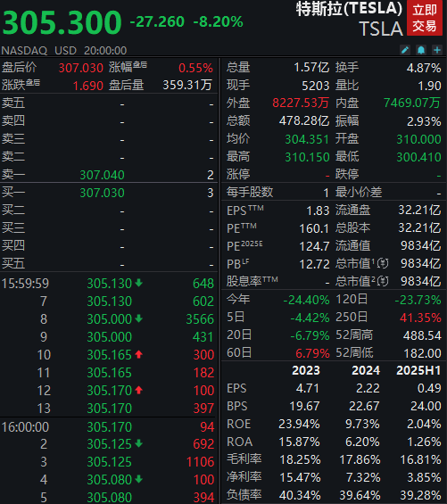This screenshot has width=447, height=504.
Task: Select the NASDAQ exchange label
Action: click(24, 51)
